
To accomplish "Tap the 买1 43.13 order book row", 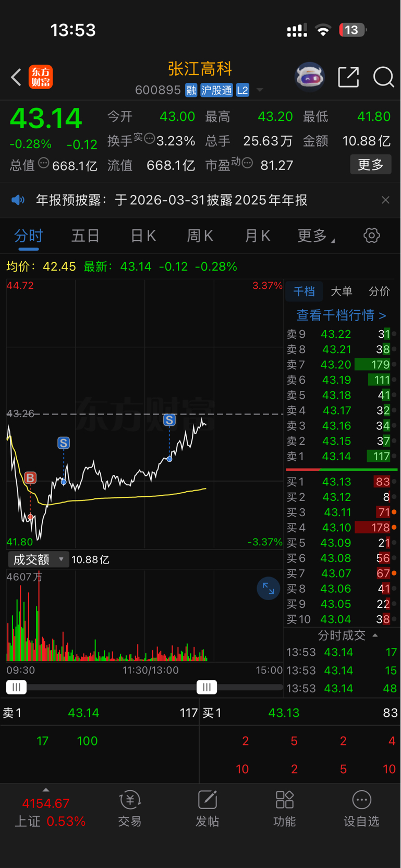I will coord(342,482).
